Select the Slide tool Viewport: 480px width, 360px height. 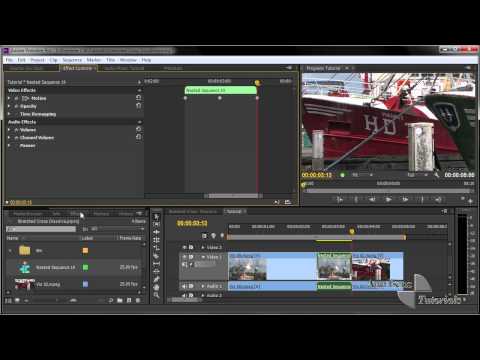coord(156,271)
